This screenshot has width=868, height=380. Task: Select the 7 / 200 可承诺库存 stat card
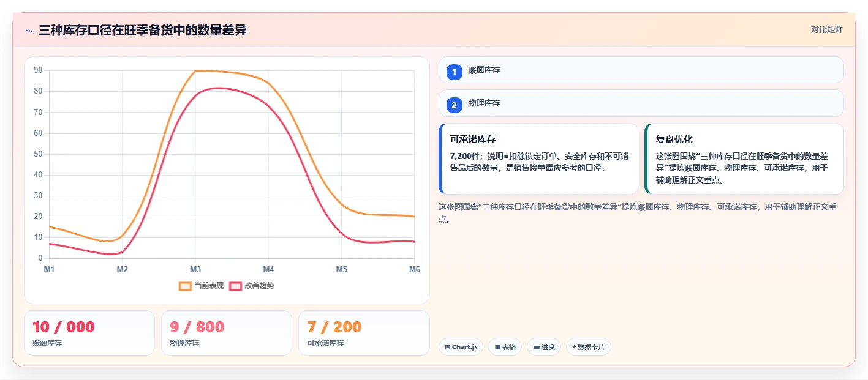[x=364, y=333]
